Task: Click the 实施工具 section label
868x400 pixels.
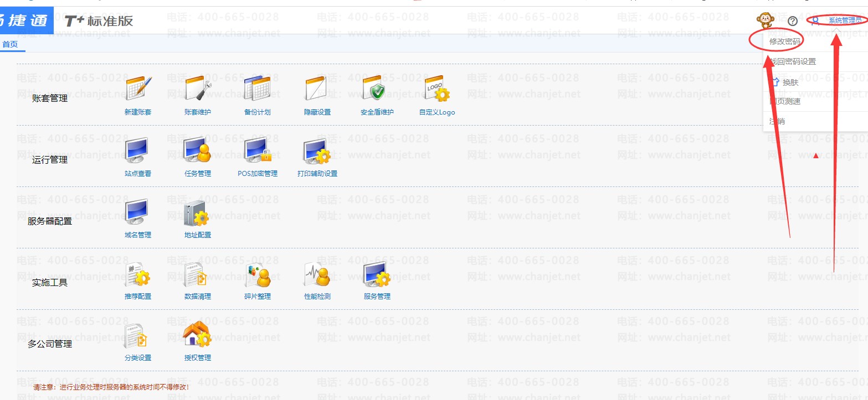Action: tap(50, 283)
